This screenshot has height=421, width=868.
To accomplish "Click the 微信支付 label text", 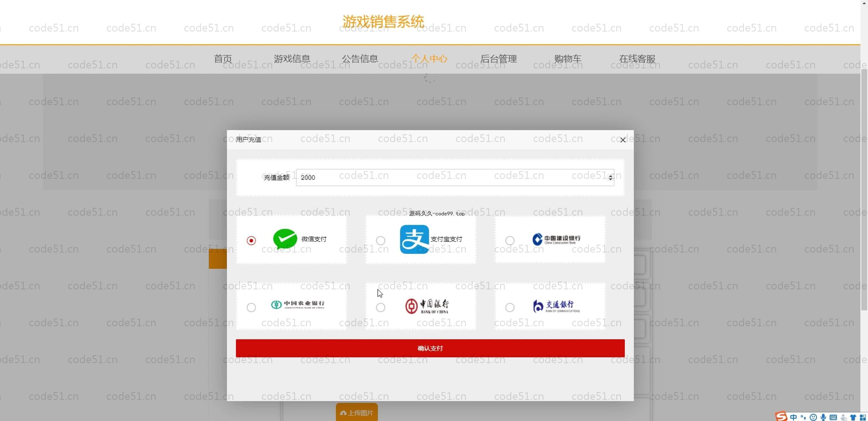I will click(314, 239).
